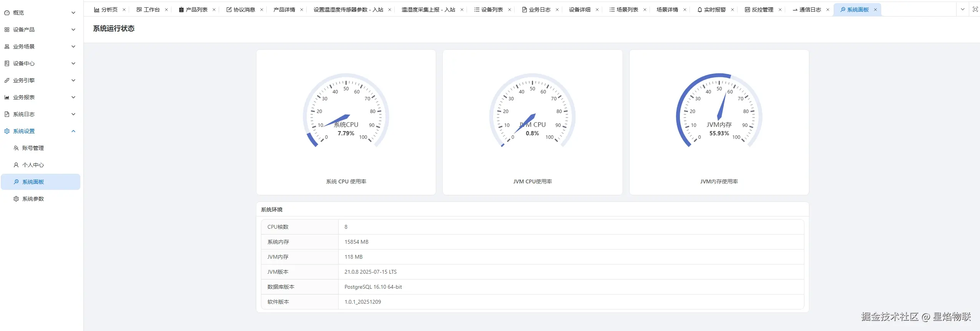Screen dimensions: 980x331
Task: Open the 温湿度采集上报 - 入站 tab
Action: [x=428, y=10]
